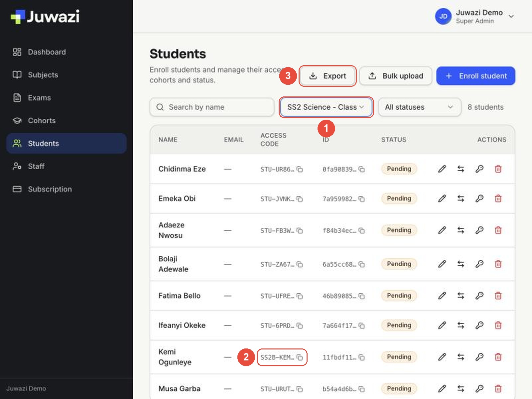The height and width of the screenshot is (399, 532).
Task: Export the students list
Action: click(328, 76)
